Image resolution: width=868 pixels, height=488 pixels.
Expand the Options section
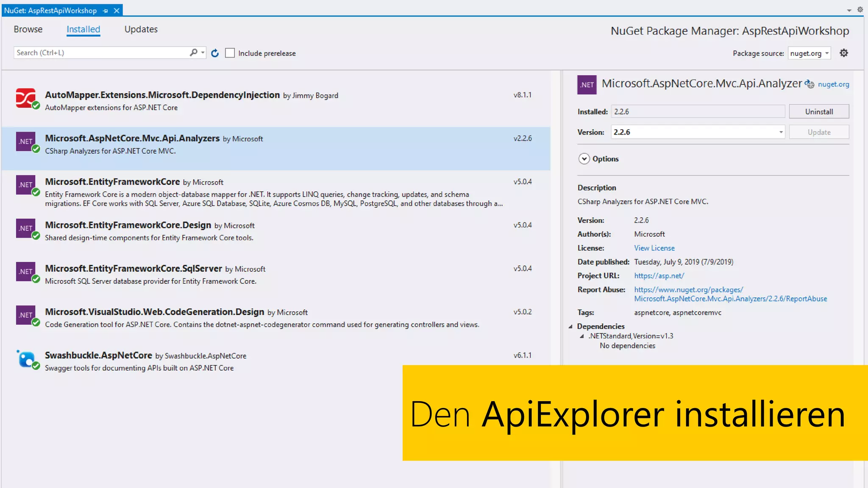click(x=584, y=158)
